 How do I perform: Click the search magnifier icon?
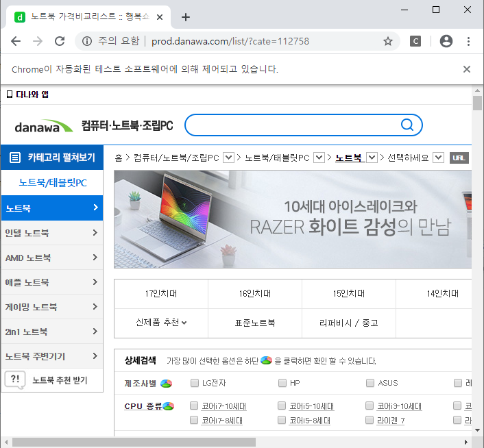tap(407, 125)
